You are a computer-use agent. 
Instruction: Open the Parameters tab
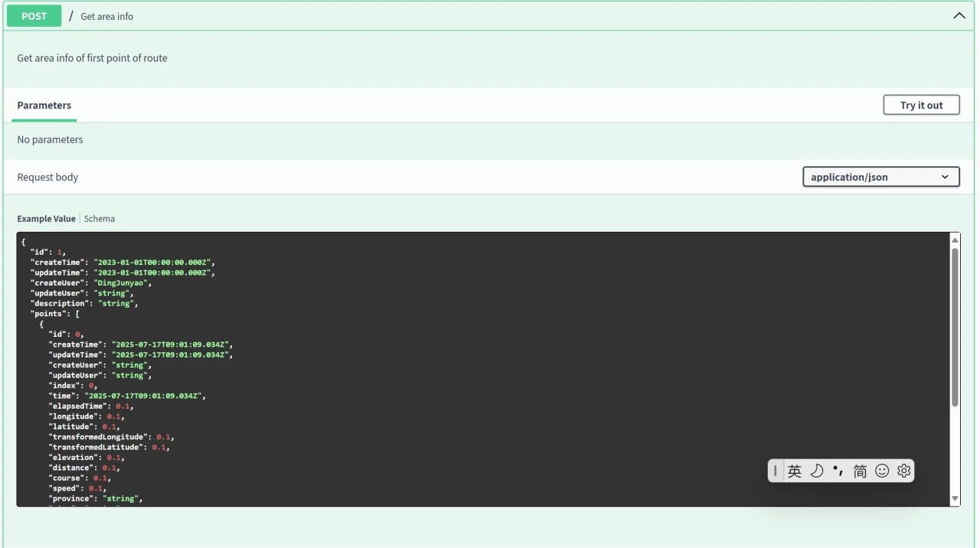tap(44, 106)
